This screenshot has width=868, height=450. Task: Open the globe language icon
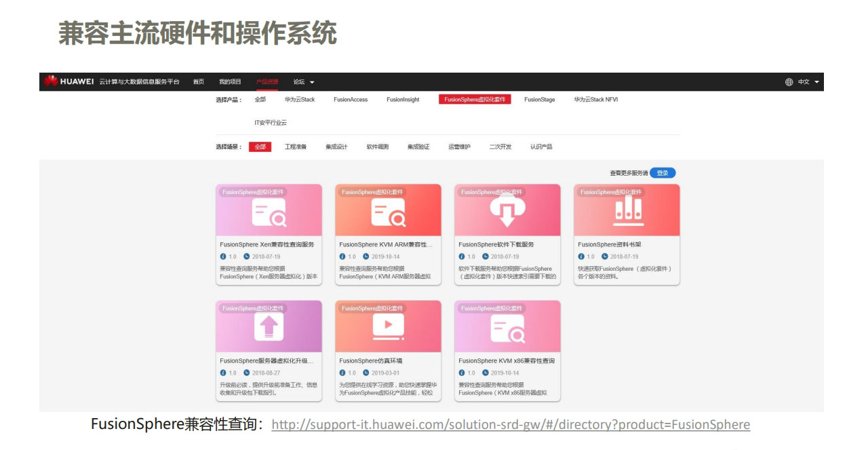pyautogui.click(x=789, y=82)
